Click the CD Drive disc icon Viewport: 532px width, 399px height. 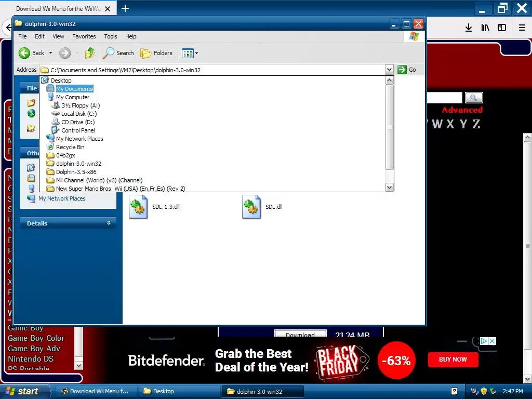[55, 122]
